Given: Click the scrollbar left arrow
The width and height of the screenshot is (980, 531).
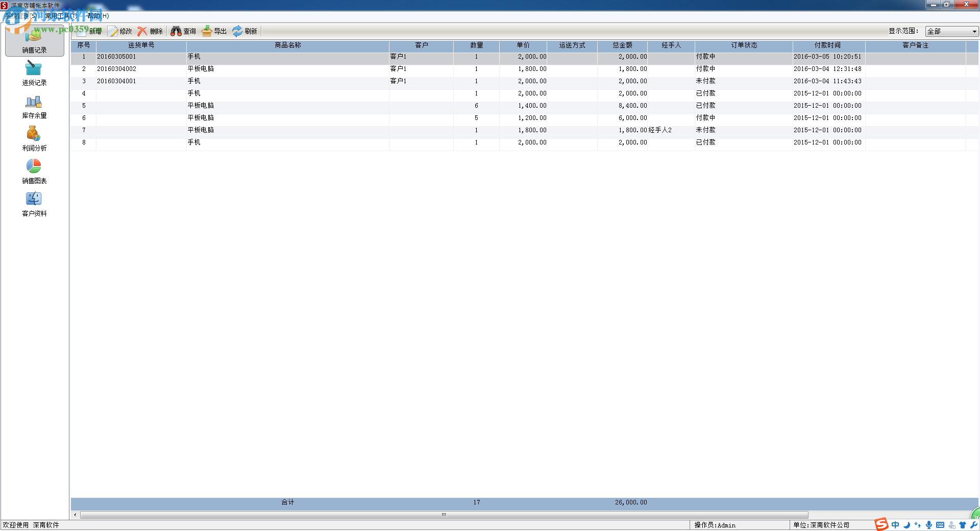Looking at the screenshot, I should click(75, 515).
